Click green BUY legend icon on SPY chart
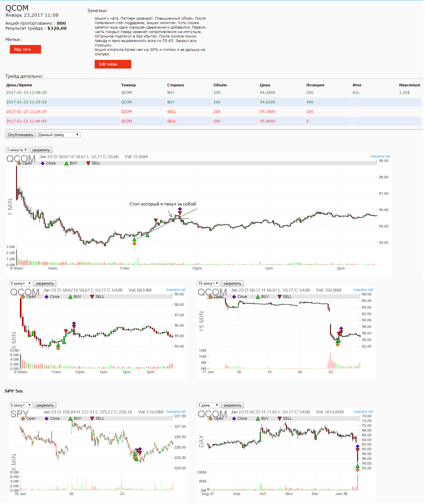Image resolution: width=425 pixels, height=504 pixels. point(70,419)
